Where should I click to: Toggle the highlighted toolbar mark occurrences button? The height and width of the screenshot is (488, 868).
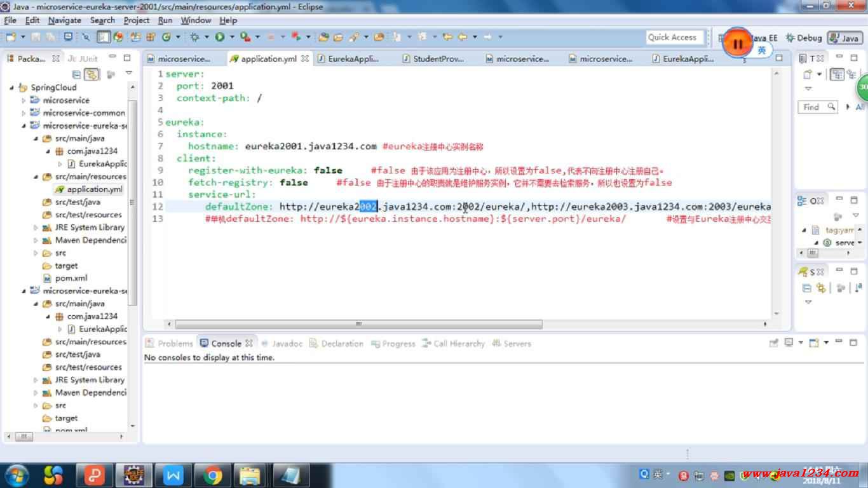104,37
